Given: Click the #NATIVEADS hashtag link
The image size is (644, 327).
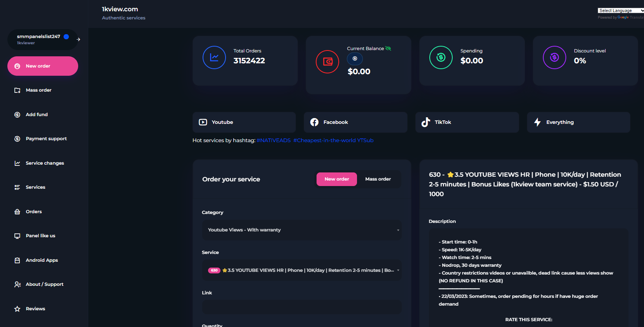Looking at the screenshot, I should pos(273,140).
